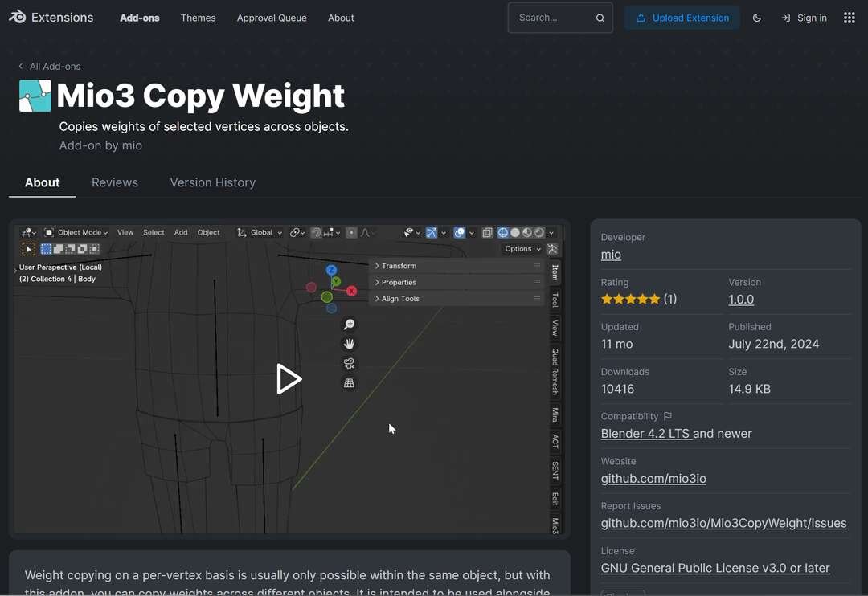Toggle dark/light theme moon icon
The width and height of the screenshot is (868, 596).
(757, 18)
